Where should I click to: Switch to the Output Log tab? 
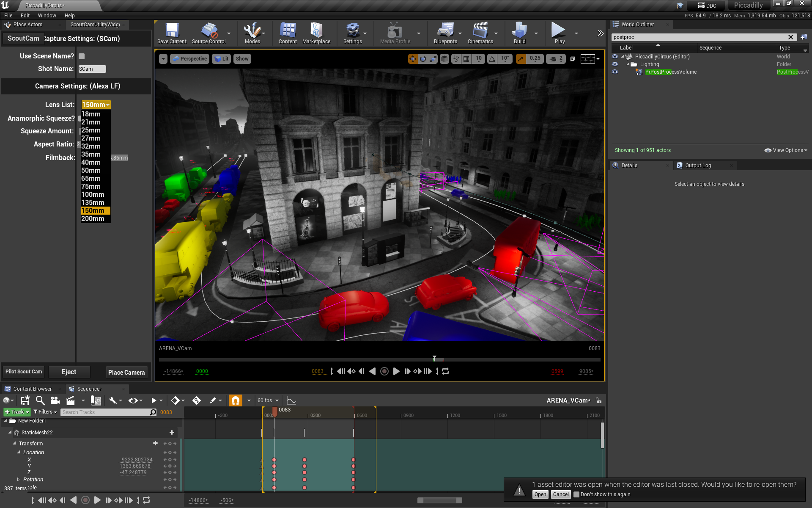tap(698, 166)
